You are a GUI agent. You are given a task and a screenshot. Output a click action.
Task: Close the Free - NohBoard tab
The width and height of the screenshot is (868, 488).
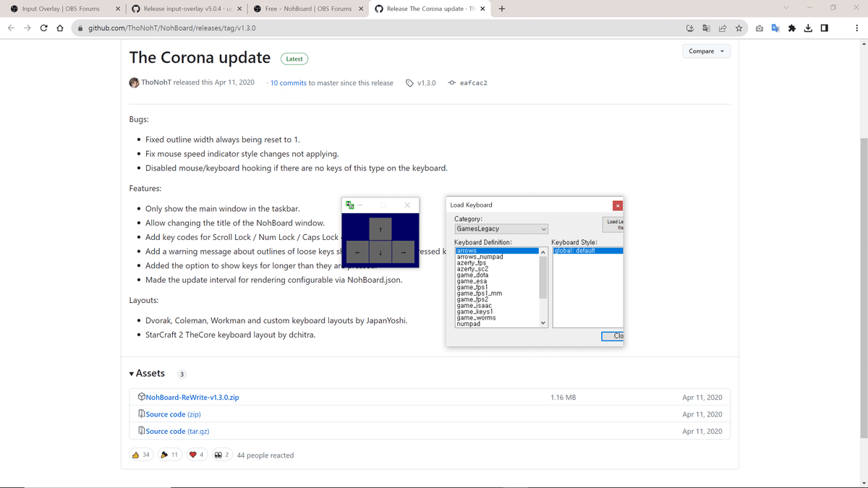361,9
